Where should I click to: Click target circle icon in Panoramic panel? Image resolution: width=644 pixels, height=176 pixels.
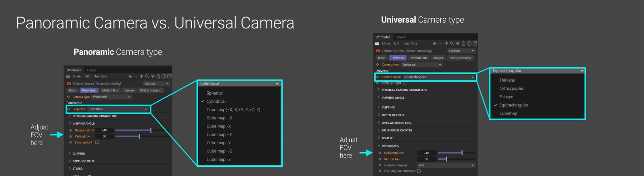(x=164, y=76)
